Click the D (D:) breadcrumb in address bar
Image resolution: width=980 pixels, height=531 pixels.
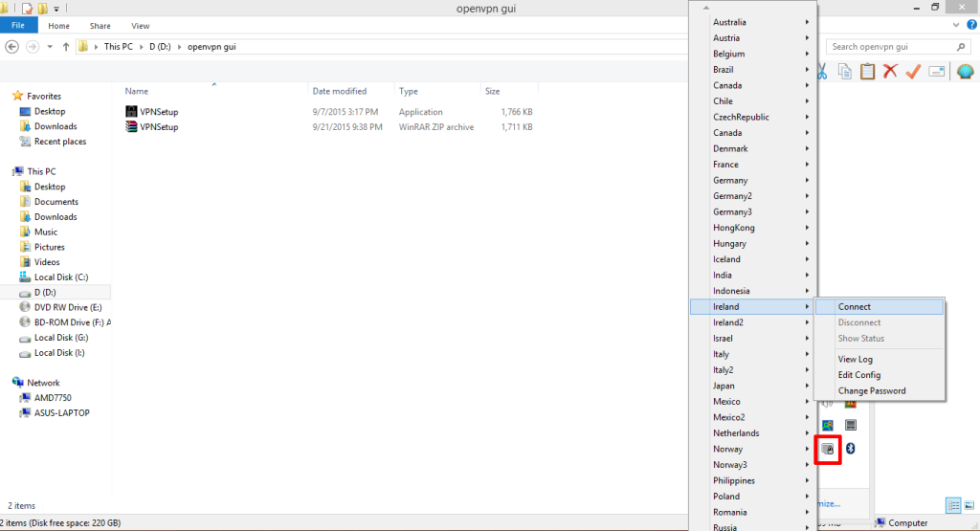coord(160,47)
